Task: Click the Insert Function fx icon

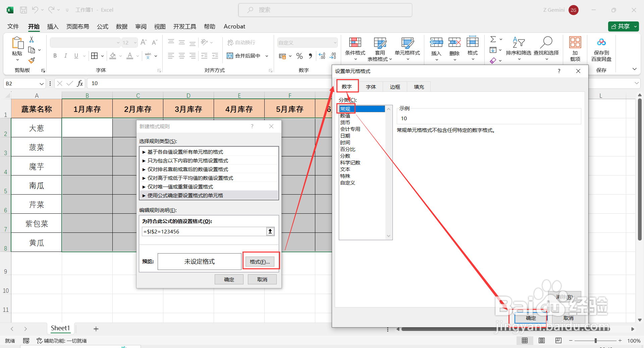Action: pos(80,83)
